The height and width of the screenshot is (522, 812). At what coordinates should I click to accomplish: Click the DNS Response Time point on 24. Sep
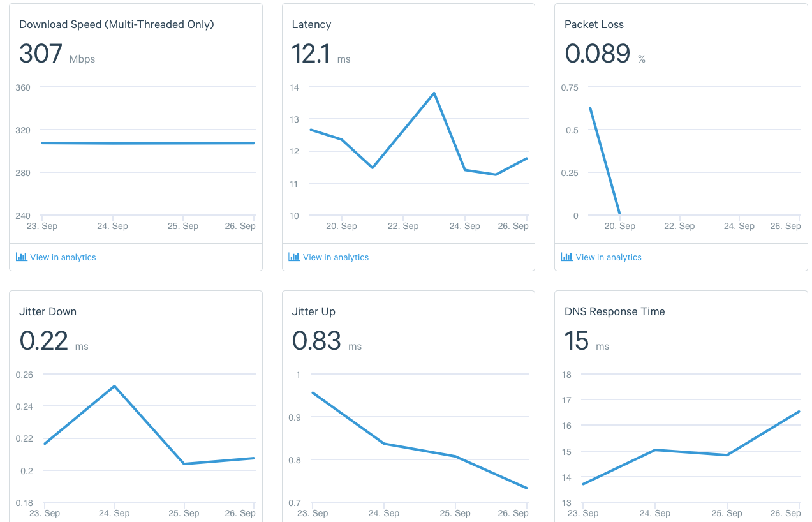pyautogui.click(x=654, y=450)
